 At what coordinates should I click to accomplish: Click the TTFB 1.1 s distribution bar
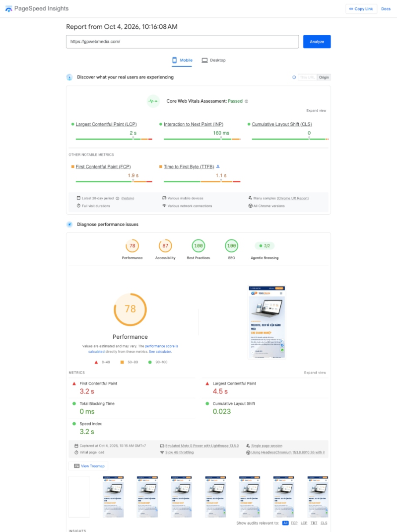pyautogui.click(x=202, y=181)
